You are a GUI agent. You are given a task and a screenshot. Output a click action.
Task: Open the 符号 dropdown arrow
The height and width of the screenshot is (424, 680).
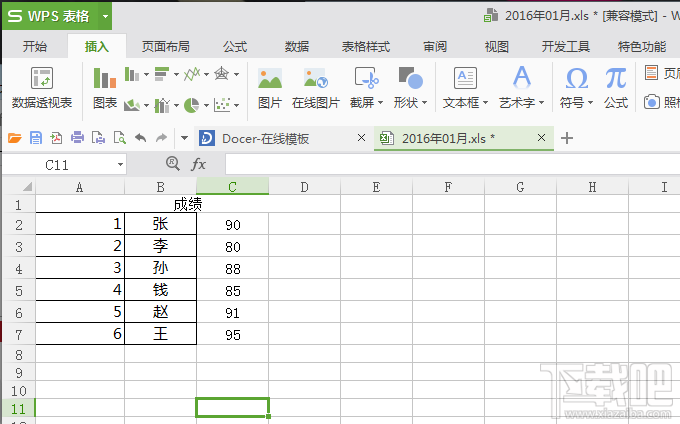click(x=590, y=103)
